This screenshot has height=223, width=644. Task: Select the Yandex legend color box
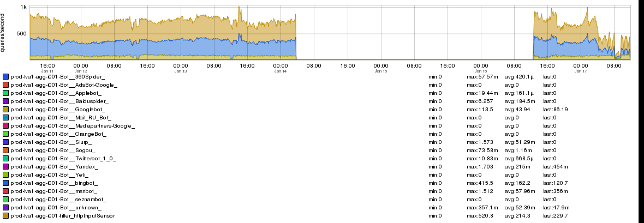(6, 167)
